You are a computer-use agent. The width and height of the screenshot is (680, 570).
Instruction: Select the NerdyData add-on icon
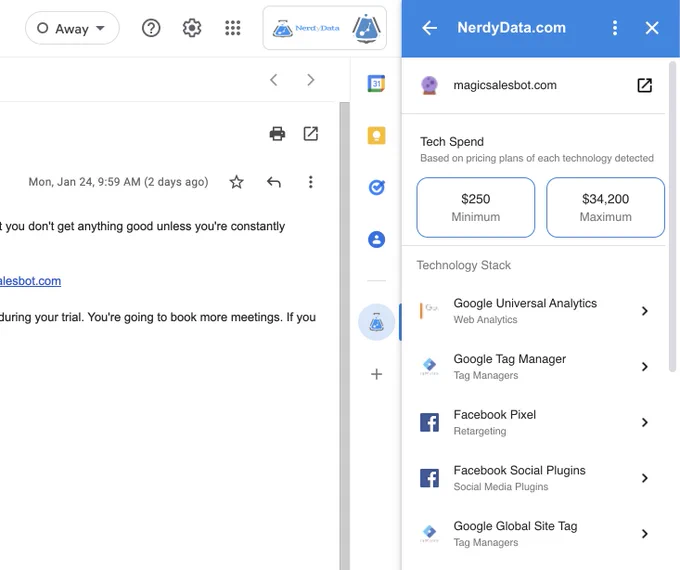coord(376,322)
